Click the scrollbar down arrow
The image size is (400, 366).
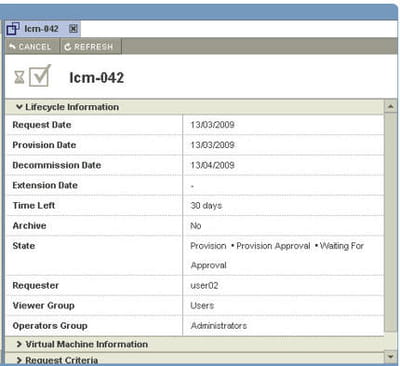[x=390, y=356]
